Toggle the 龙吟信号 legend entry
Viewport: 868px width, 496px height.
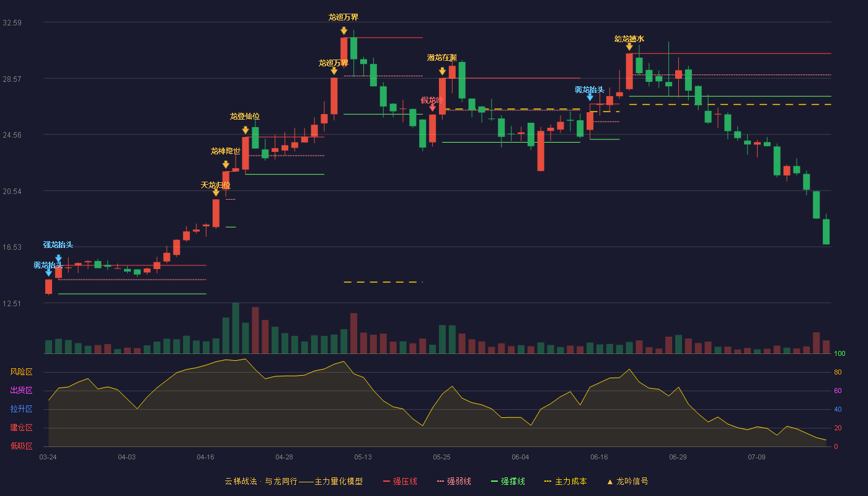click(627, 481)
